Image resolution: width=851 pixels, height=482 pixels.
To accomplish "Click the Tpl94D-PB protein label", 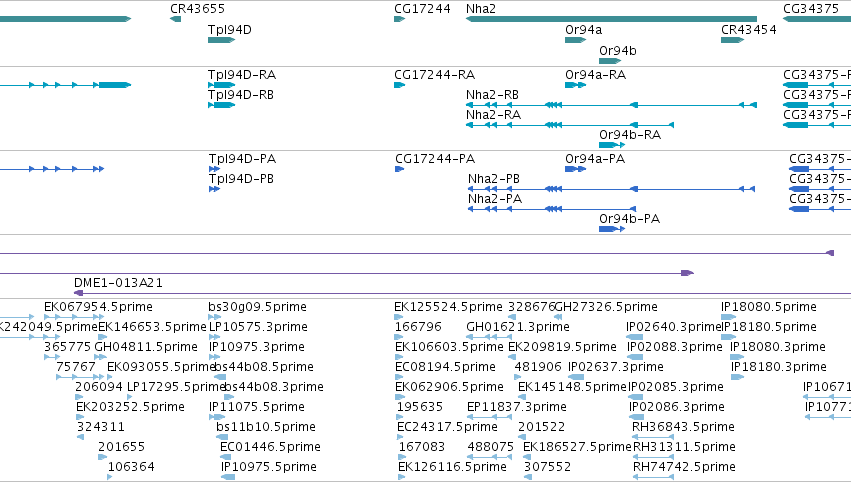I will (x=242, y=179).
